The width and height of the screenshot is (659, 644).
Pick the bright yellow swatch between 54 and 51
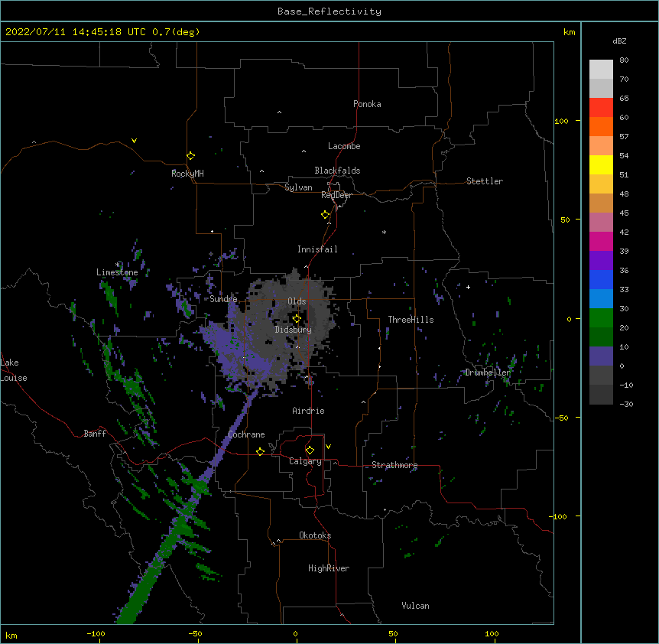(601, 164)
